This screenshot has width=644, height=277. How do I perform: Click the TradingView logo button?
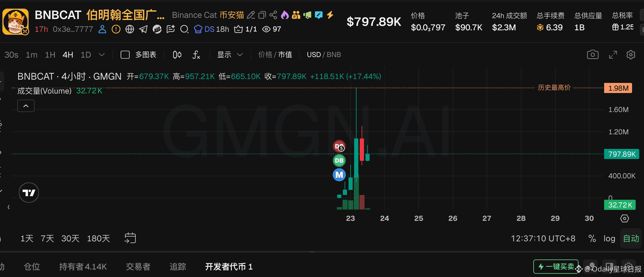tap(29, 193)
